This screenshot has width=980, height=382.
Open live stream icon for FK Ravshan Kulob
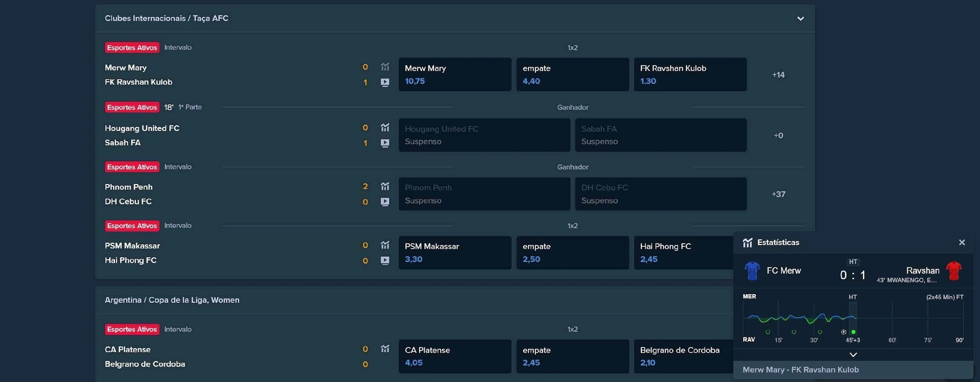pyautogui.click(x=385, y=82)
